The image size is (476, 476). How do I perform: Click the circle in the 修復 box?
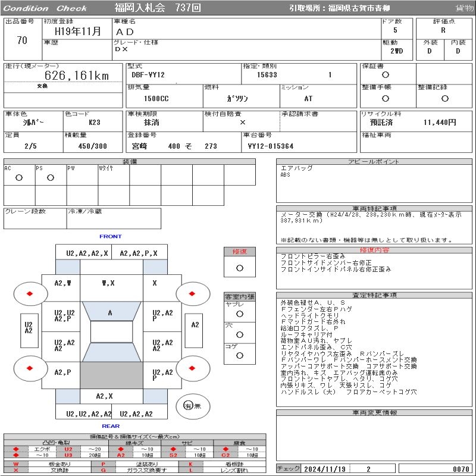click(x=240, y=268)
